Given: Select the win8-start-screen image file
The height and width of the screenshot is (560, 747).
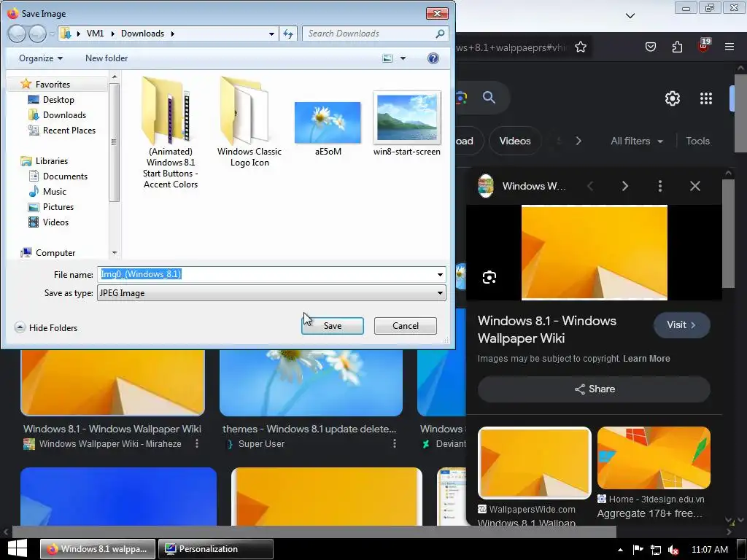Looking at the screenshot, I should tap(407, 124).
